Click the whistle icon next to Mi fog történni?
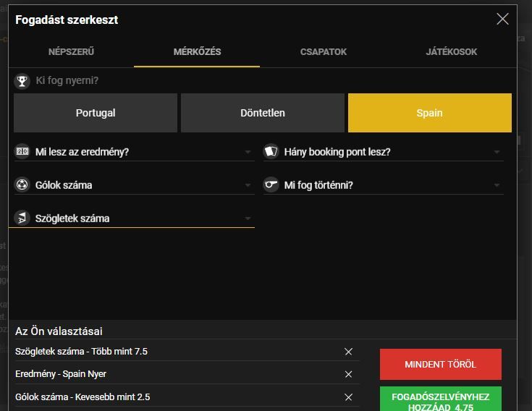Viewport: 532px width, 411px height. tap(271, 185)
